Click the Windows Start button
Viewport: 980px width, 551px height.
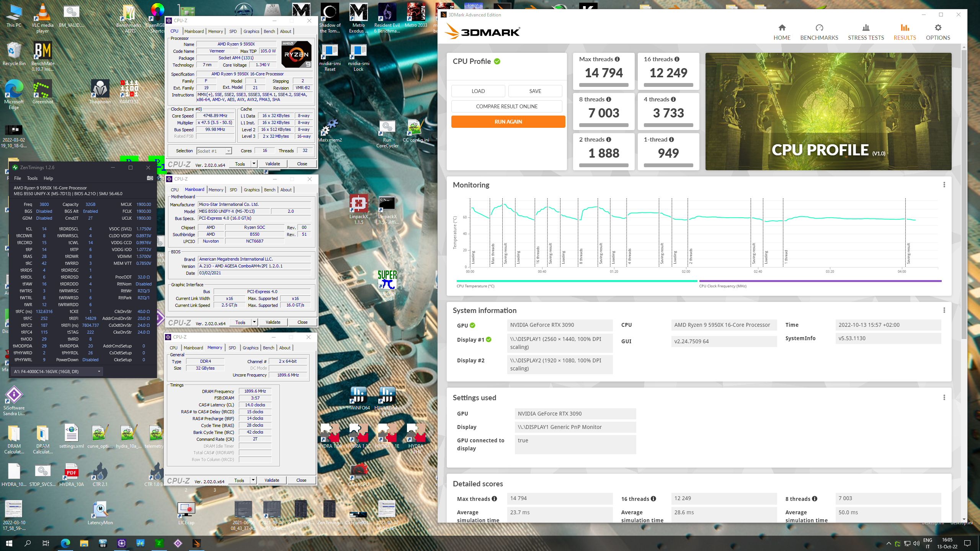tap(9, 543)
